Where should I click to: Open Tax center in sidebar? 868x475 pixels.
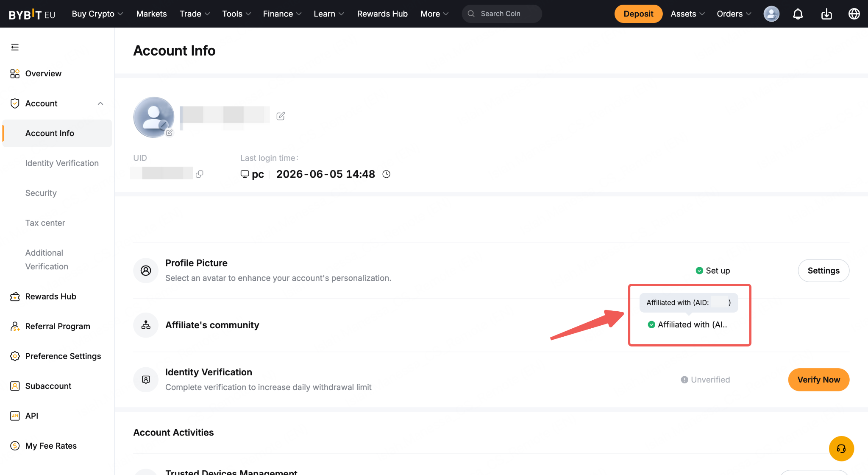pos(45,223)
